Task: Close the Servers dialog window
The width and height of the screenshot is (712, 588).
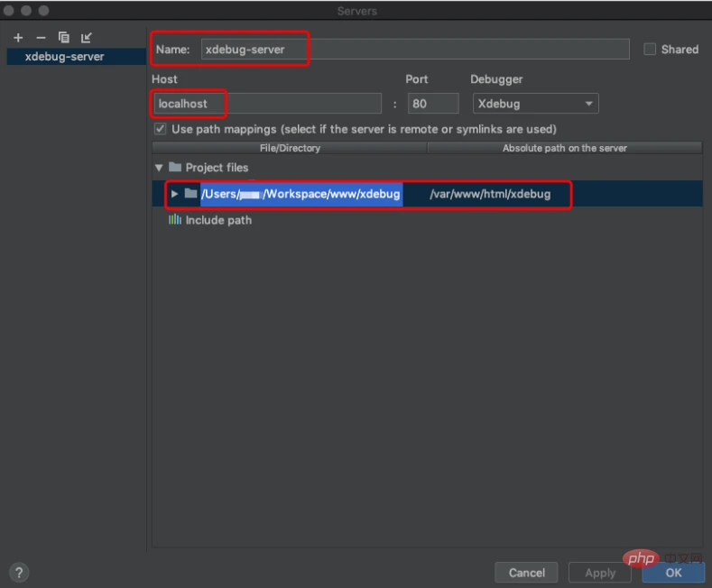Action: tap(9, 11)
